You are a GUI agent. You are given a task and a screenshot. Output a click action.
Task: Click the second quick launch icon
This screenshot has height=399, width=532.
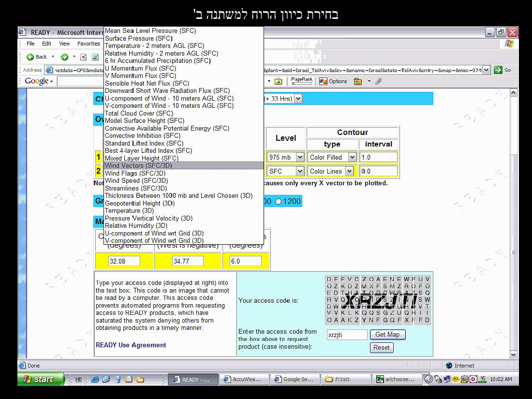[x=106, y=379]
